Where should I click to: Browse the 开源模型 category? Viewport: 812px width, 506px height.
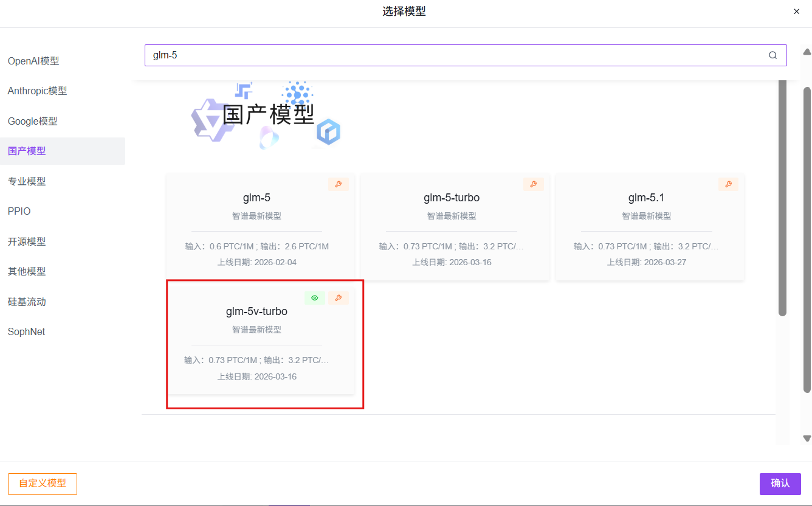click(x=26, y=241)
